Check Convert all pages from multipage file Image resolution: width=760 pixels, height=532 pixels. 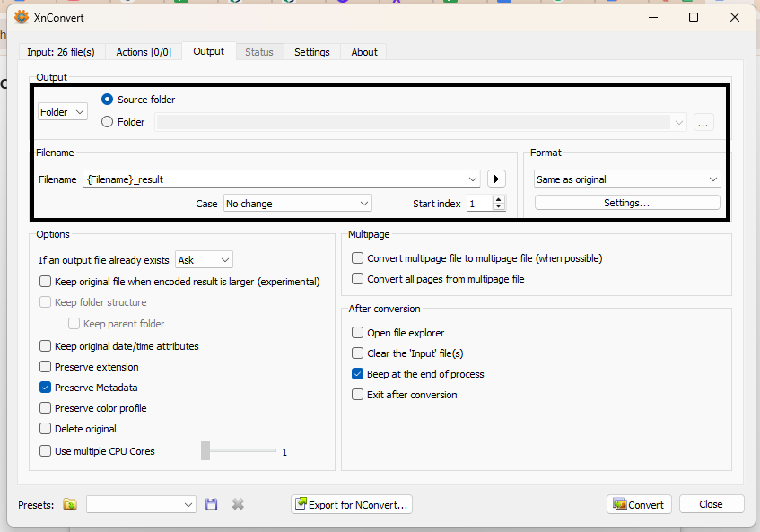click(x=357, y=279)
